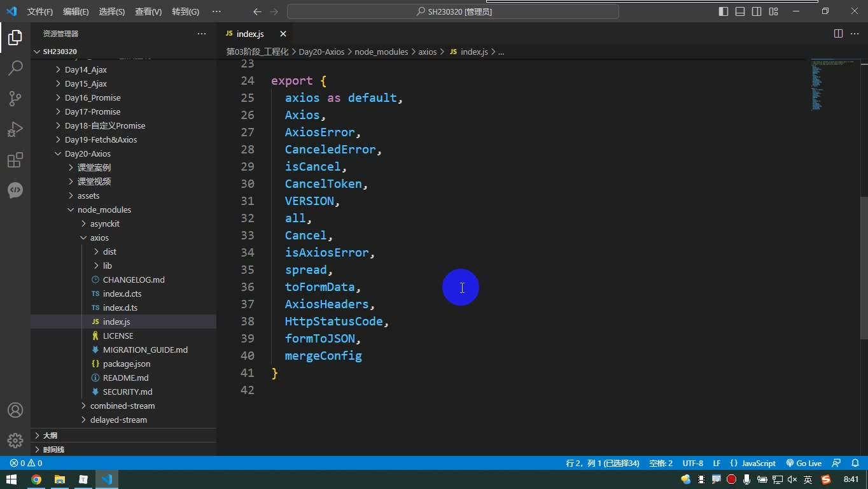This screenshot has width=868, height=489.
Task: Click the 空格: 2 indentation setting
Action: 661,464
